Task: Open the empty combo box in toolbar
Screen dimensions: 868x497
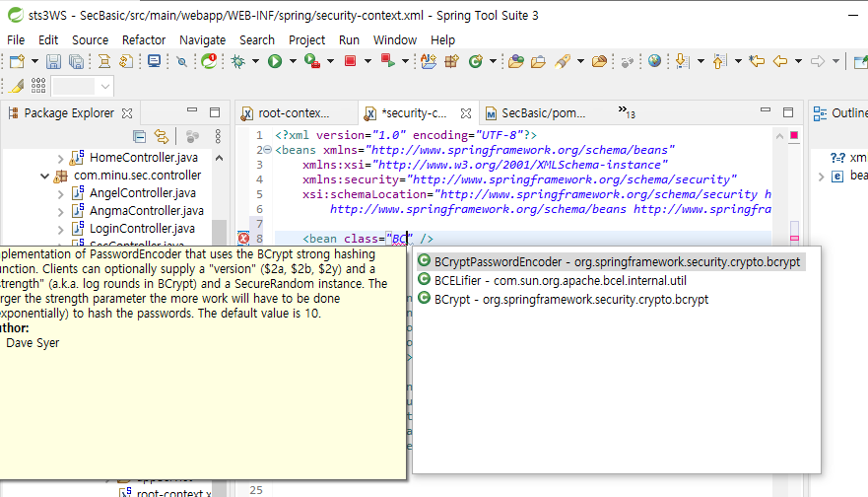Action: click(x=82, y=87)
